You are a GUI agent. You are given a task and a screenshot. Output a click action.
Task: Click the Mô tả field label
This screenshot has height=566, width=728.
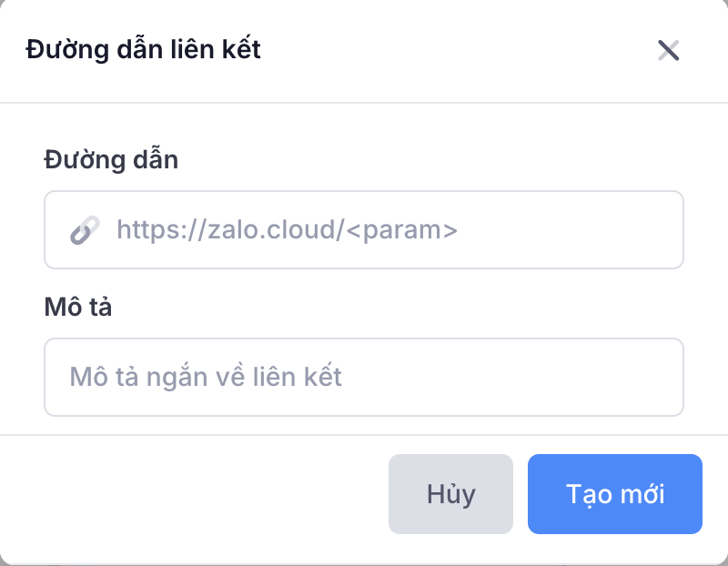coord(77,307)
